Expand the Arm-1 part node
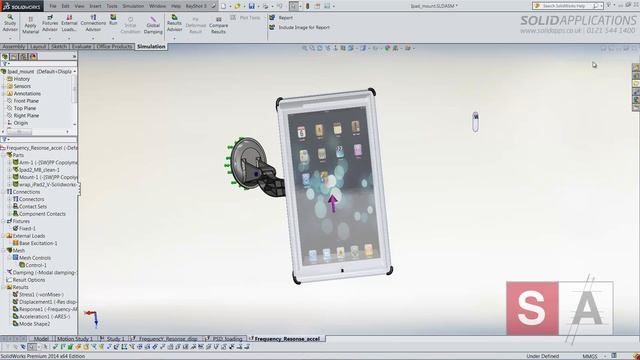Viewport: 640px width, 360px height. [10, 162]
